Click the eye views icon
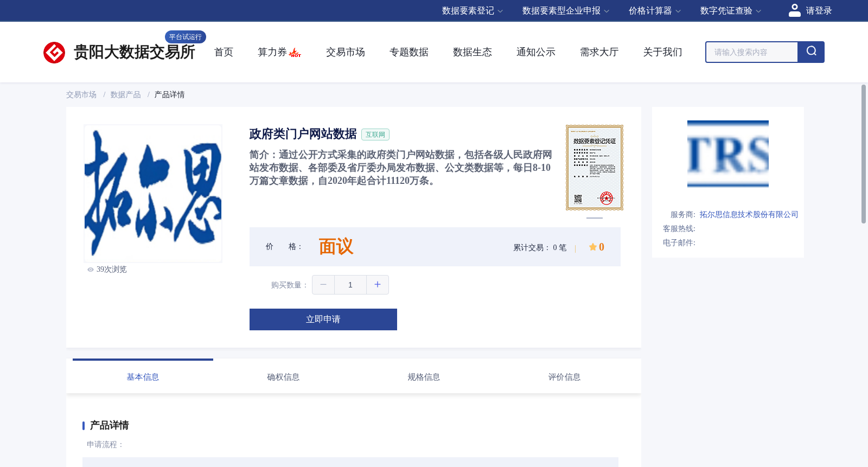868x467 pixels. pyautogui.click(x=91, y=270)
